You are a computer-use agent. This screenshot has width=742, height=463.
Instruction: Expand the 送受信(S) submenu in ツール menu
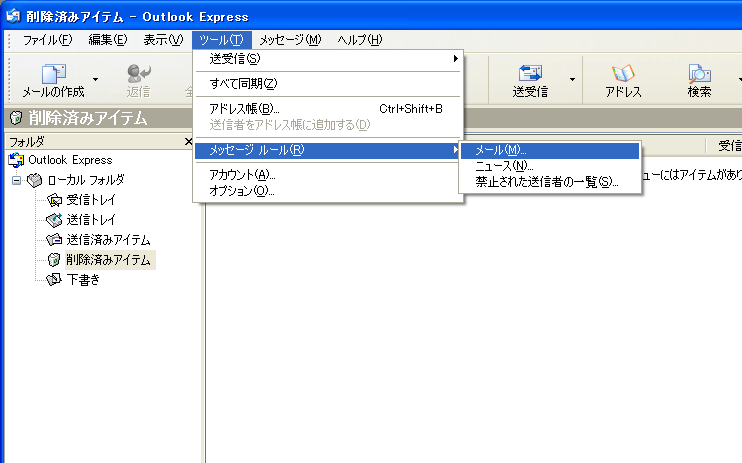(328, 59)
